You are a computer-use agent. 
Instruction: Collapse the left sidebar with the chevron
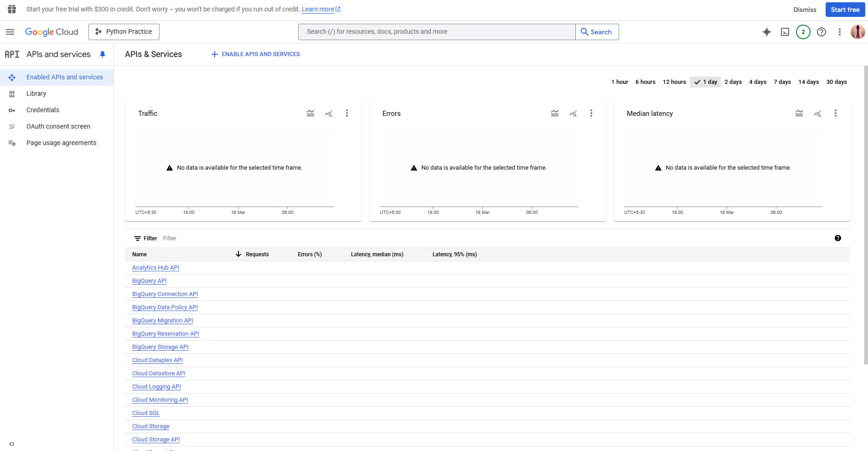11,444
